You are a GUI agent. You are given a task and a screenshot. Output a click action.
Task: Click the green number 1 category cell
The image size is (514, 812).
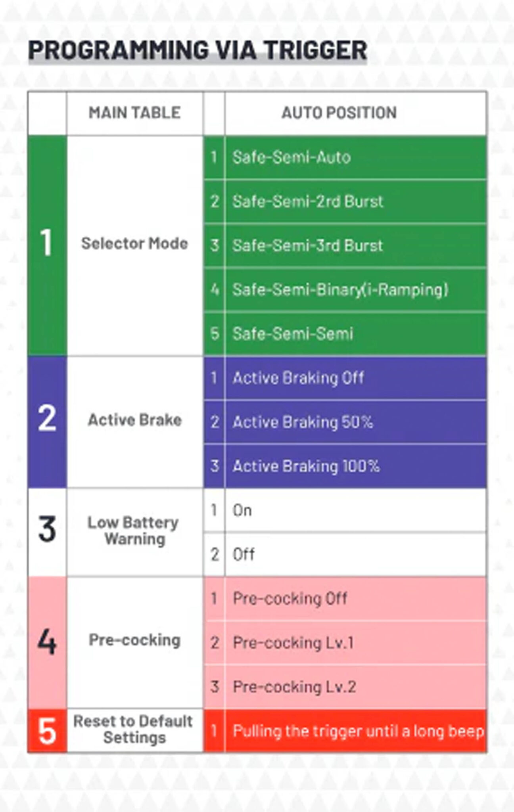(x=47, y=243)
